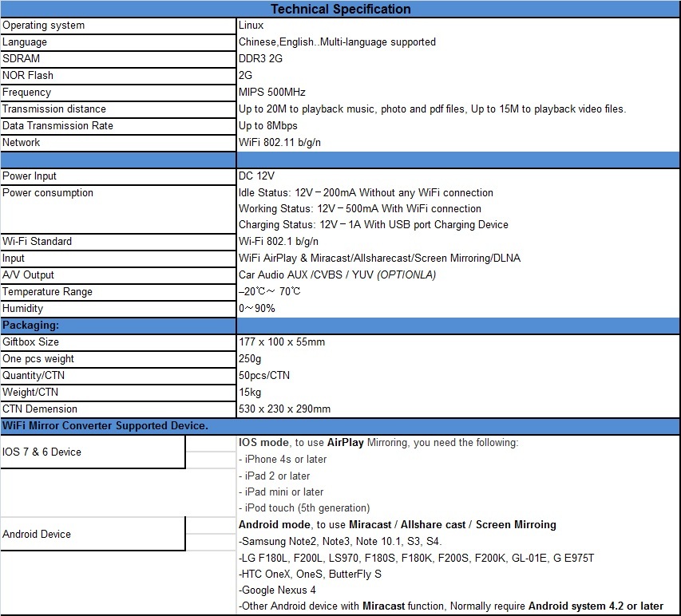Select the 'Network' row label
The width and height of the screenshot is (681, 616).
[22, 142]
